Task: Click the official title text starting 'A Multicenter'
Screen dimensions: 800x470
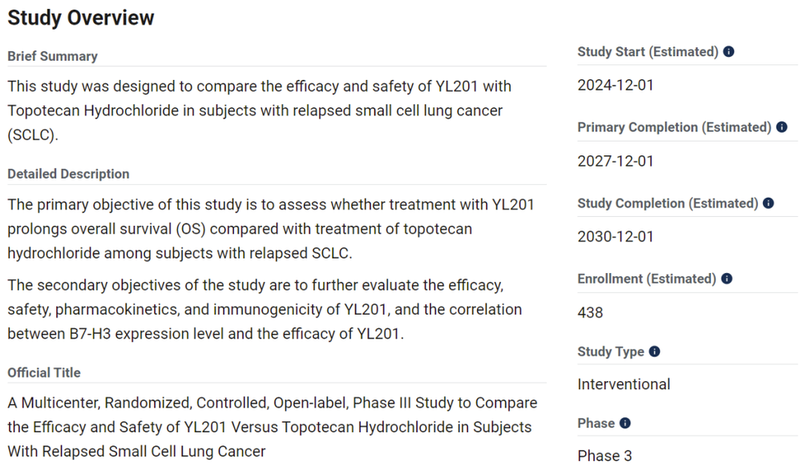Action: pyautogui.click(x=270, y=427)
